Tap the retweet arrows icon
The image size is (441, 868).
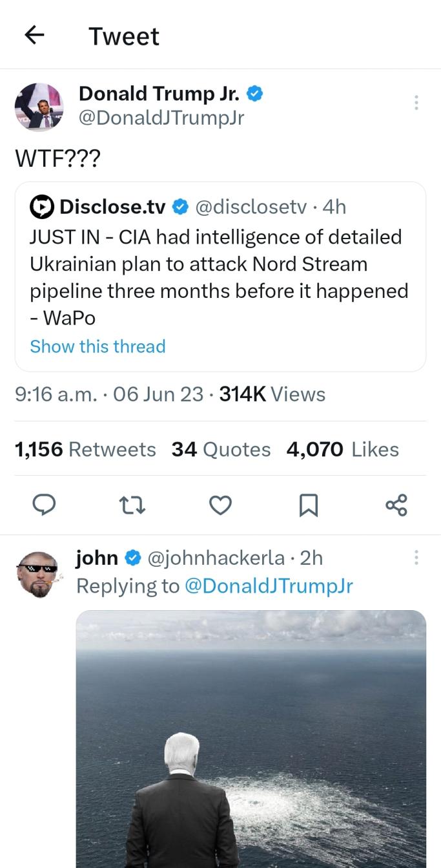tap(133, 505)
